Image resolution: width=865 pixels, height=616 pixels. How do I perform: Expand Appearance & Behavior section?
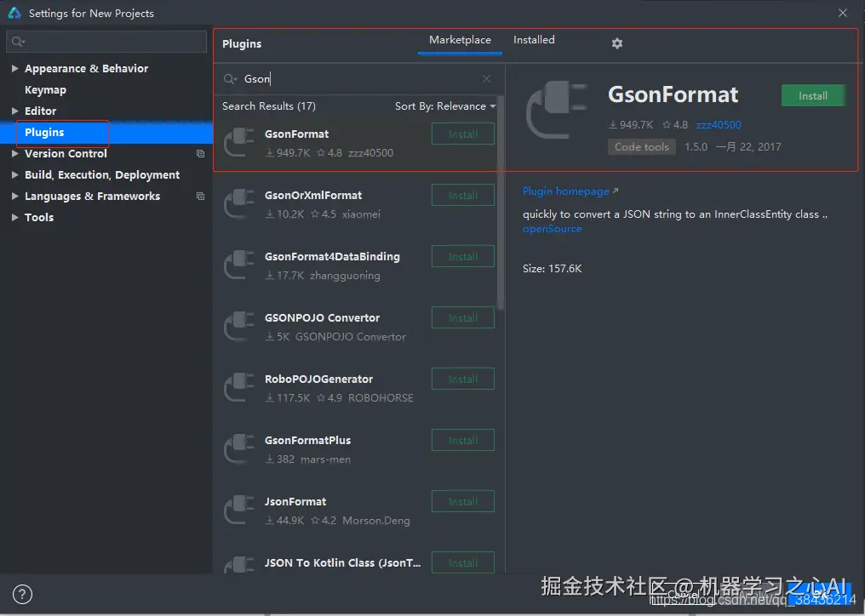(14, 68)
